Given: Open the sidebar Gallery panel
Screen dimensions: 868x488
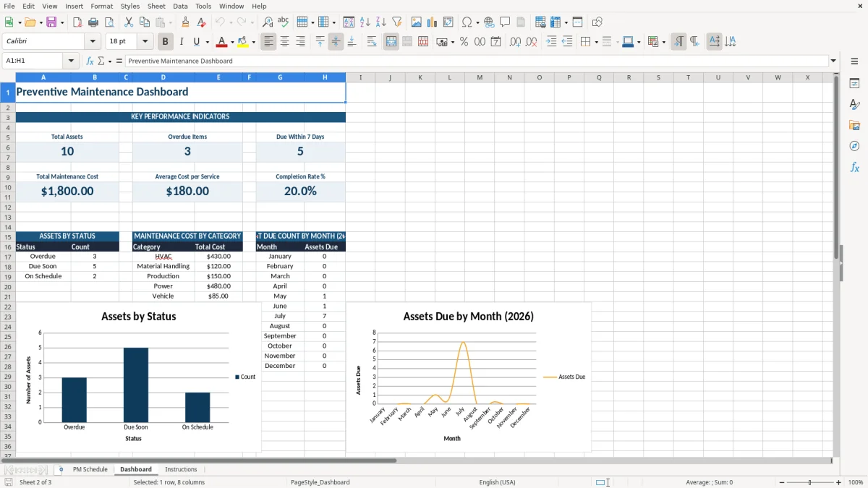Looking at the screenshot, I should 854,125.
